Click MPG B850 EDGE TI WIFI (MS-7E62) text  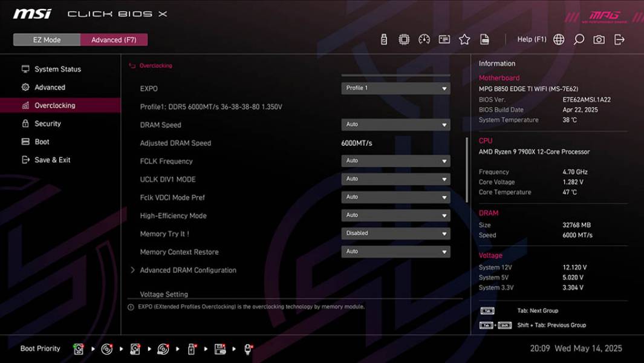point(528,89)
